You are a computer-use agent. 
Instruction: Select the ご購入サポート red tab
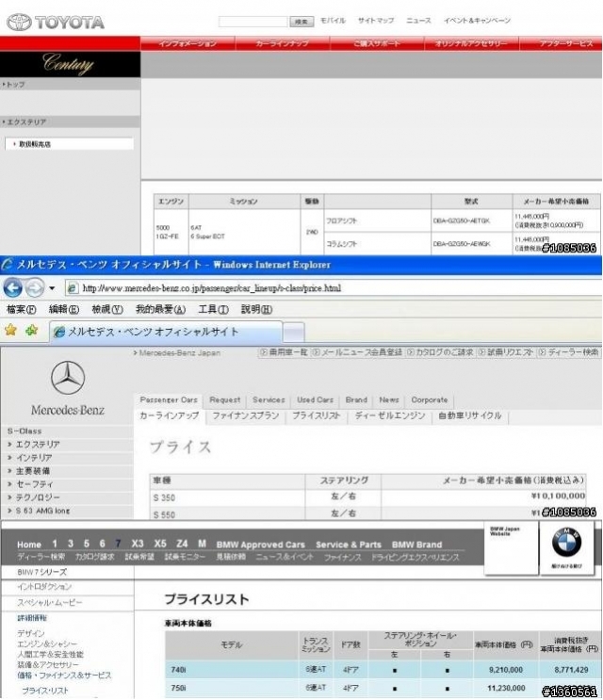click(377, 43)
